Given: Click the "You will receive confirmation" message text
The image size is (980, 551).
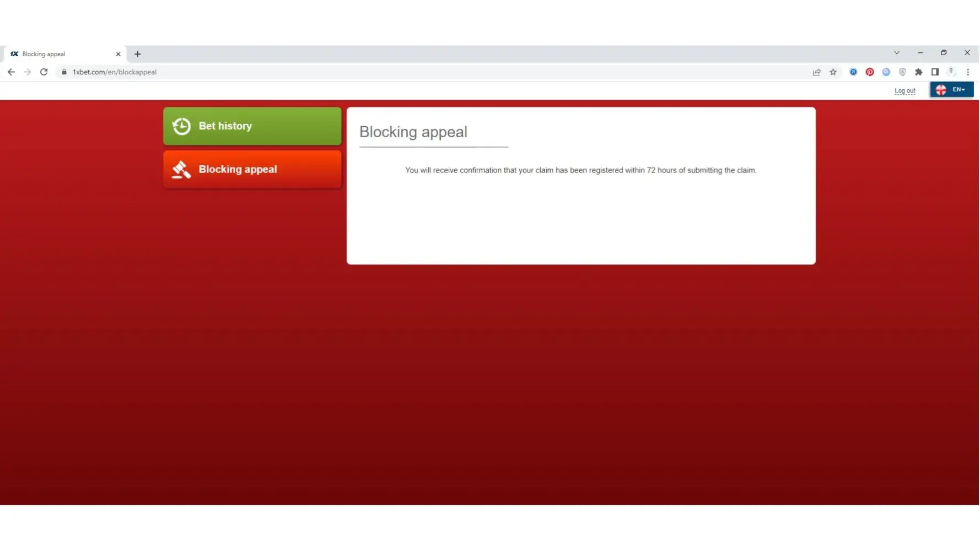Looking at the screenshot, I should coord(580,170).
